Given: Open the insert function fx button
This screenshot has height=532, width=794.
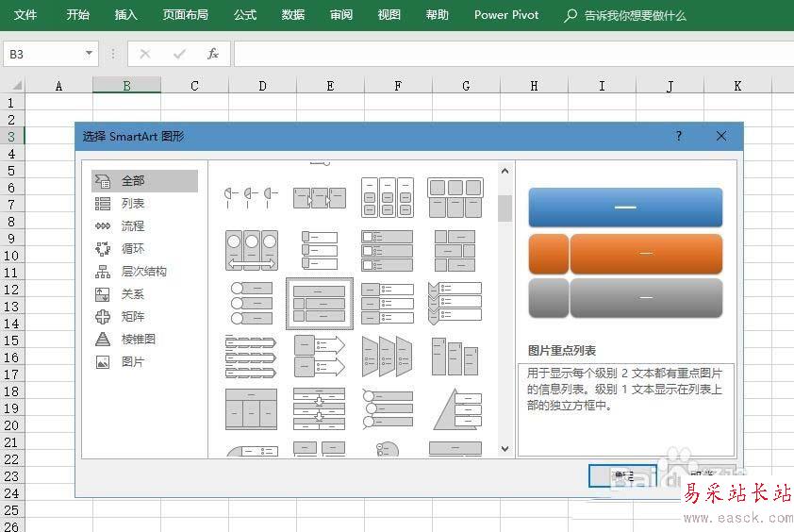Looking at the screenshot, I should (213, 54).
